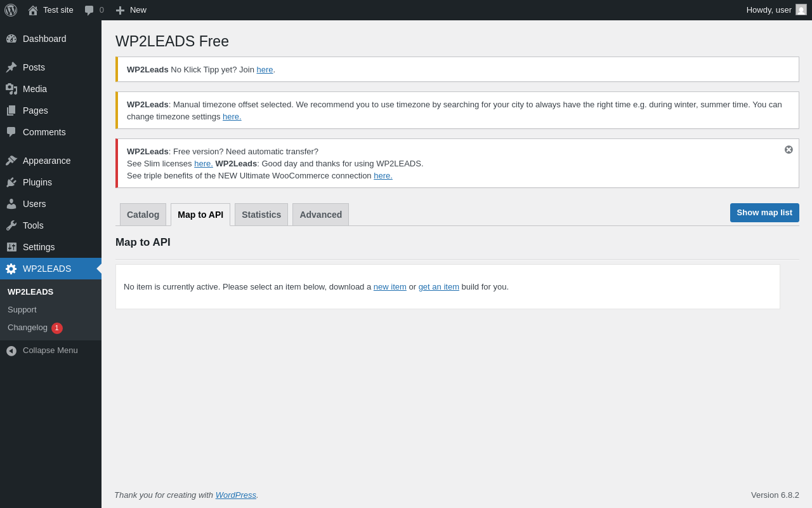This screenshot has height=508, width=812.
Task: Click the Appearance paintbrush icon
Action: 11,161
